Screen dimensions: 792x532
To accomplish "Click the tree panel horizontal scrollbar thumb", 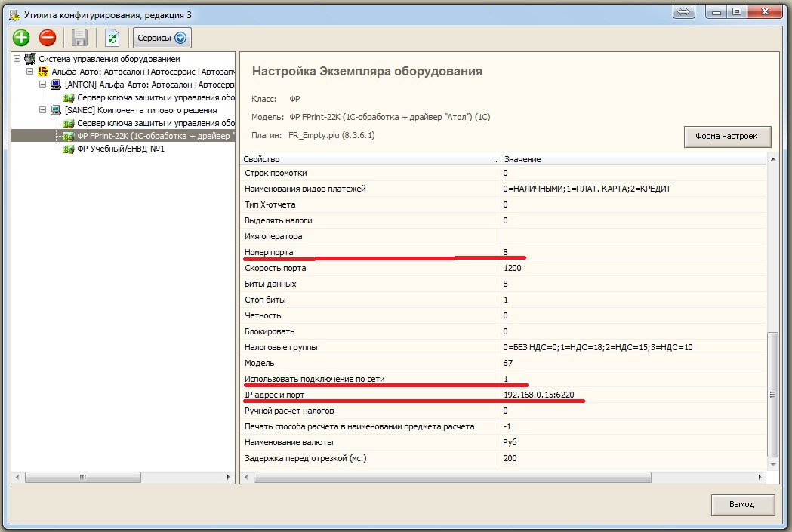I will 83,477.
